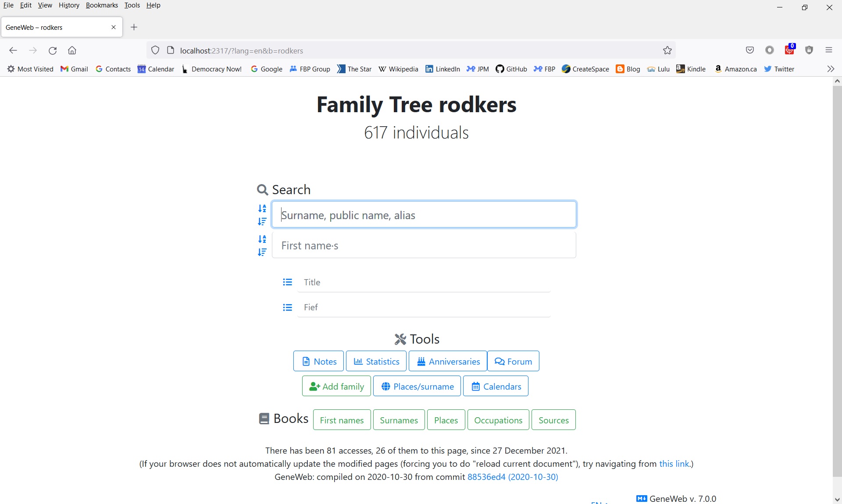Bookmark this page using the star icon
842x504 pixels.
[x=667, y=50]
